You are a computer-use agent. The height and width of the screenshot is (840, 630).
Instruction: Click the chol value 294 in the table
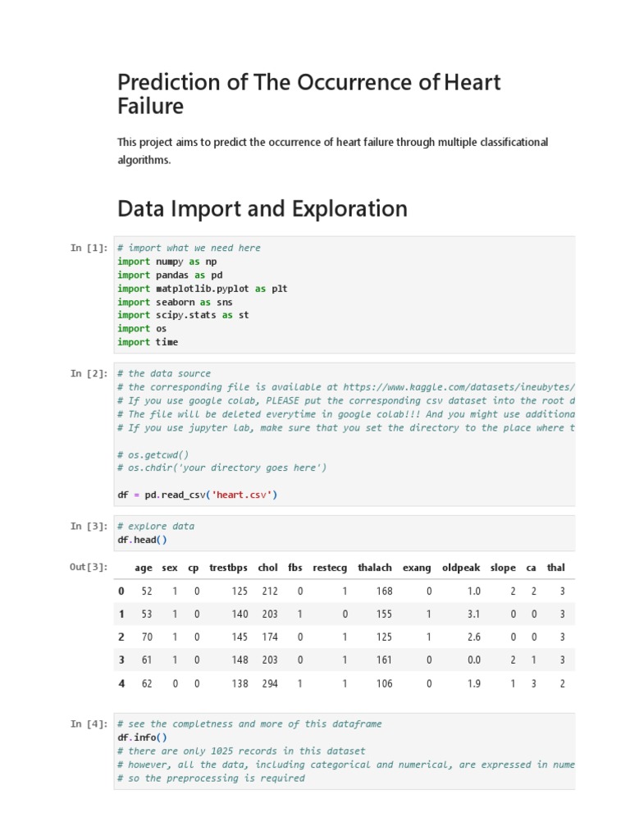(x=268, y=683)
